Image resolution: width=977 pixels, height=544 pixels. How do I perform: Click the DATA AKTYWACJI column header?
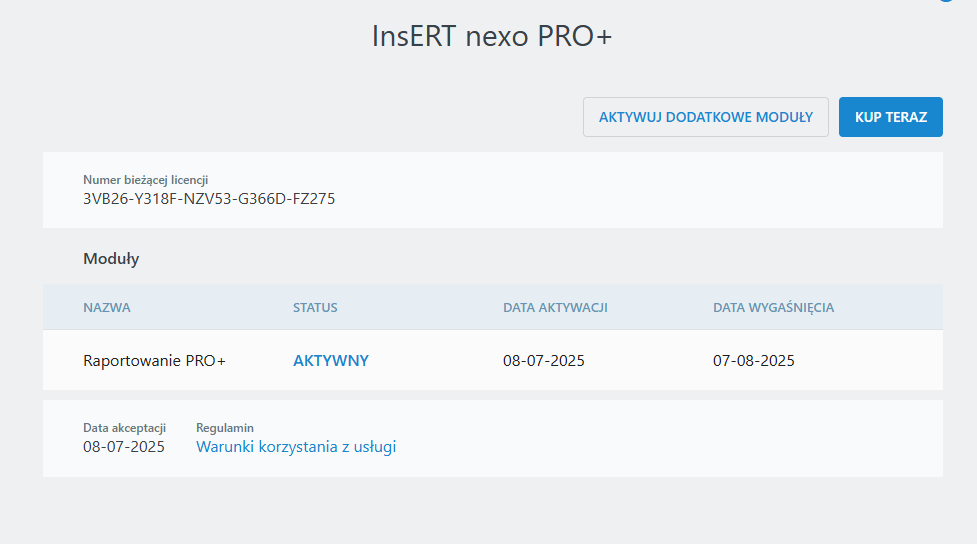(x=555, y=308)
